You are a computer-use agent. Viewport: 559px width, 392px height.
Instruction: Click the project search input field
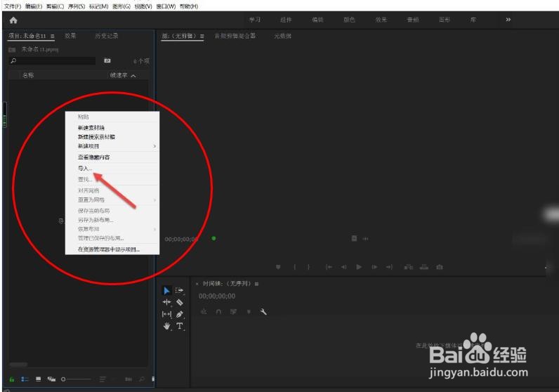[53, 60]
